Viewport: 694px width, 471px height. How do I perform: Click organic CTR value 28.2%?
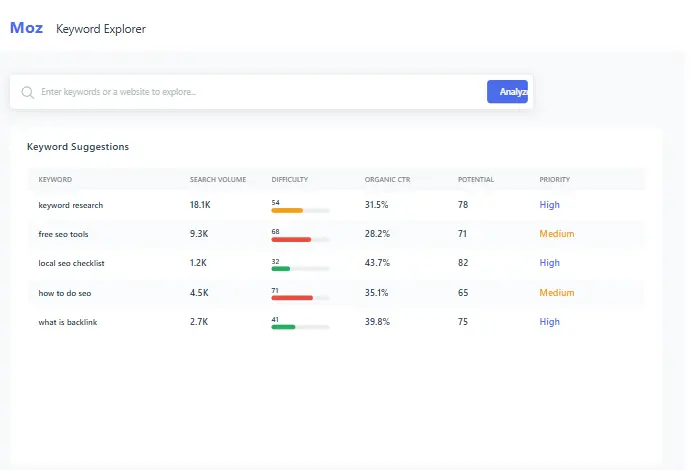point(377,234)
